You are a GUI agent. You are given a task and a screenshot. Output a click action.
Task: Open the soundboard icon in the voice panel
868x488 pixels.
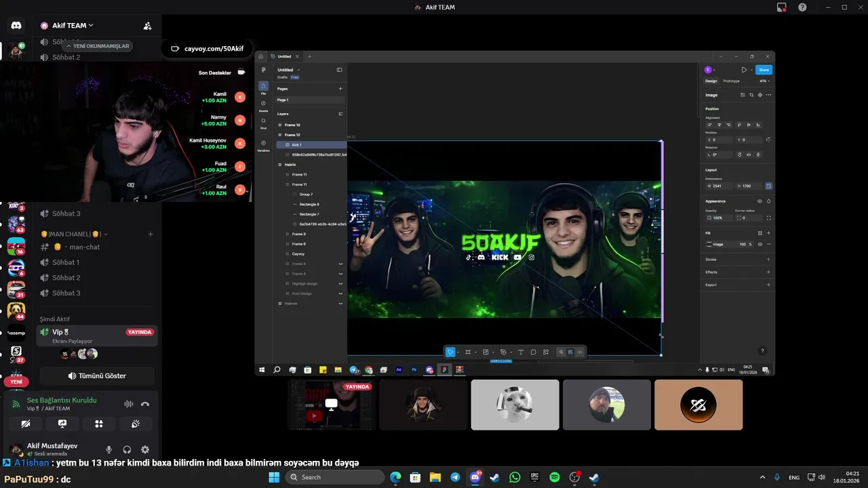coord(136,424)
